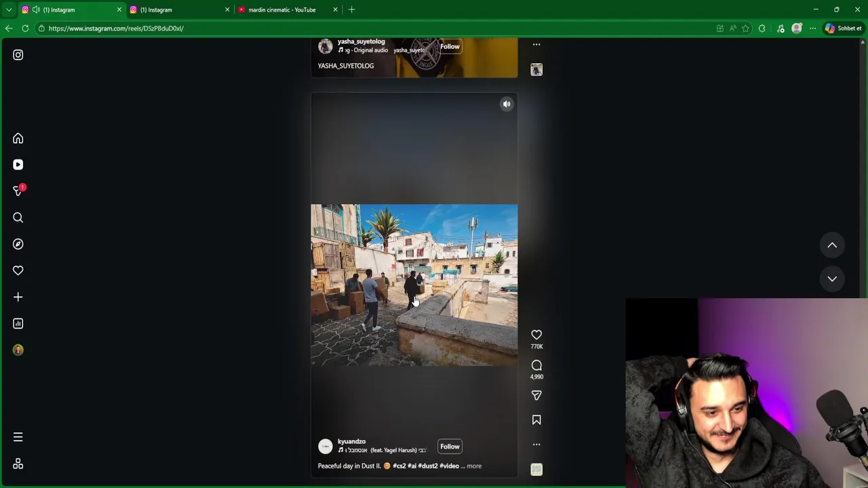Screen dimensions: 868x488
Task: Open Messages with notification badge
Action: [x=18, y=191]
